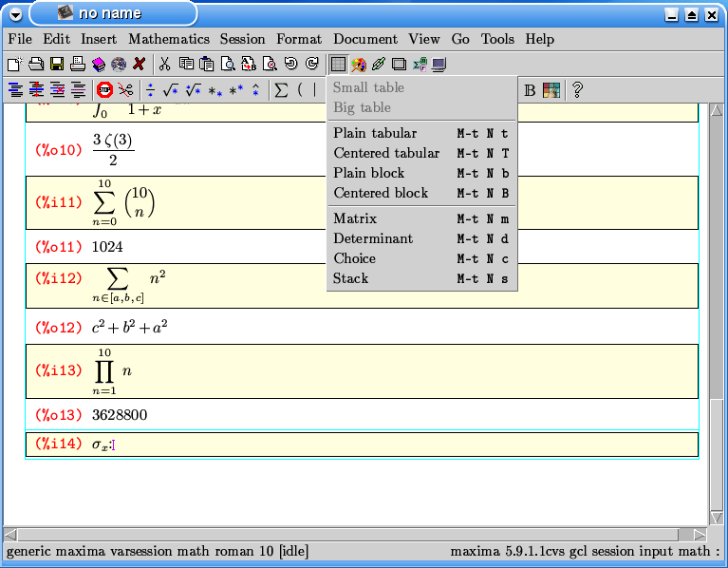Click the insert table grid icon

338,64
